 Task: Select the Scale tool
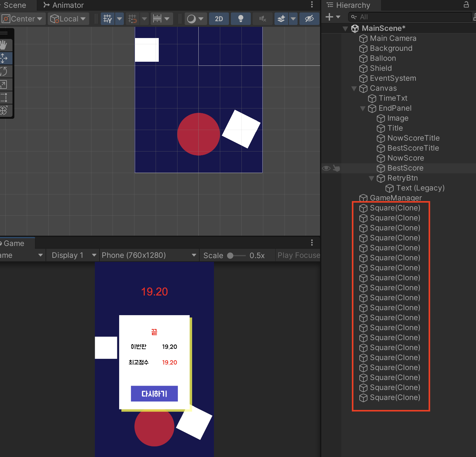point(4,84)
